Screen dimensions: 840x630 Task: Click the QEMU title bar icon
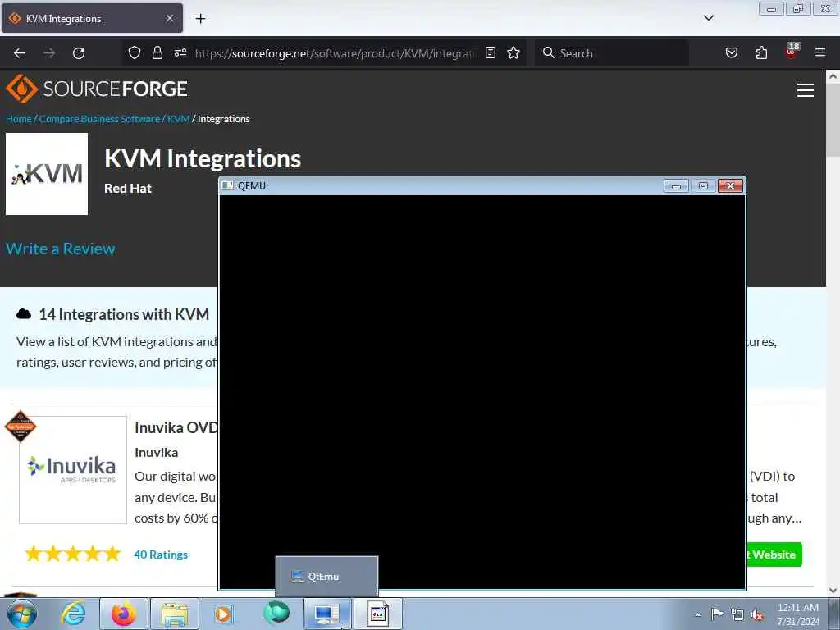pyautogui.click(x=227, y=185)
